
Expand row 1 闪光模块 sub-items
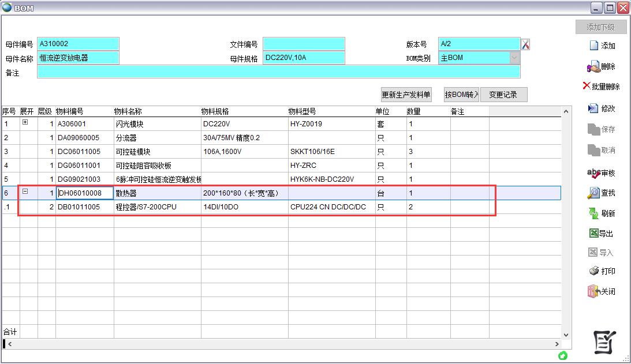25,123
